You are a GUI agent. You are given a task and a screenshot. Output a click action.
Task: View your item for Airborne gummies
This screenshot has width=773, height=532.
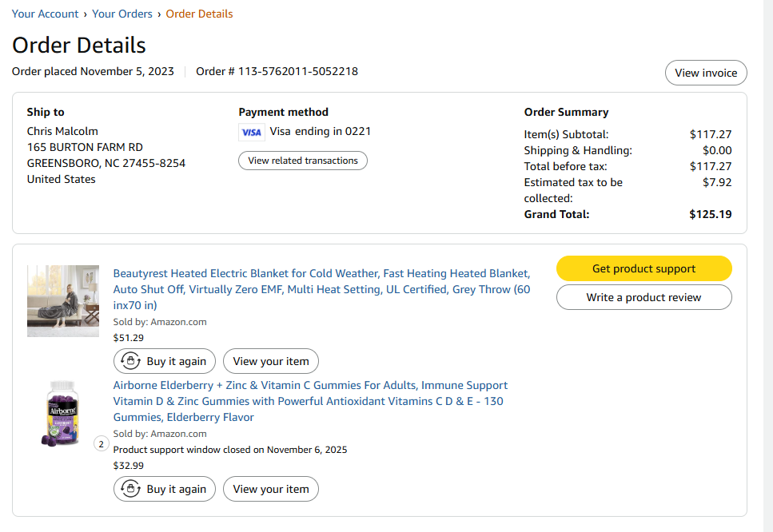pos(271,489)
